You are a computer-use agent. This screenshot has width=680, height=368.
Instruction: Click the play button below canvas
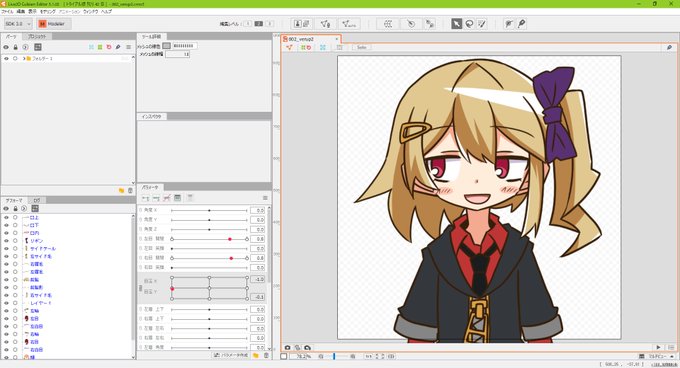[658, 348]
